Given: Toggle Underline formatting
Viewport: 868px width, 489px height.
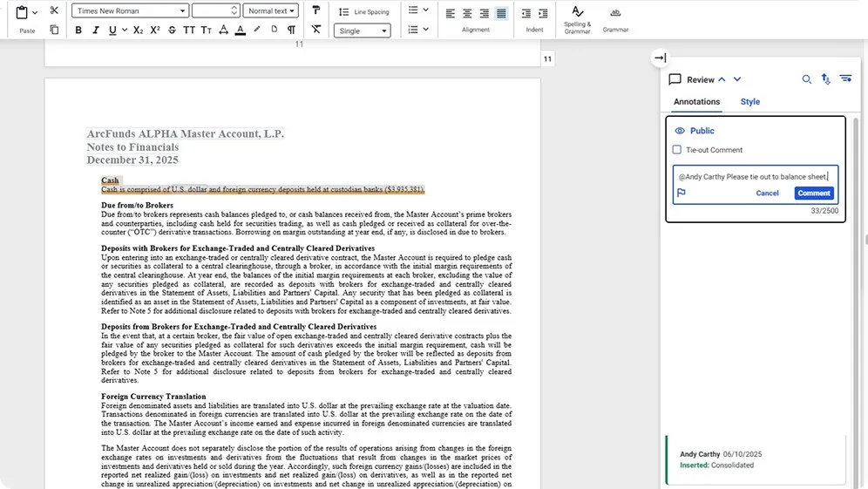Looking at the screenshot, I should (112, 30).
